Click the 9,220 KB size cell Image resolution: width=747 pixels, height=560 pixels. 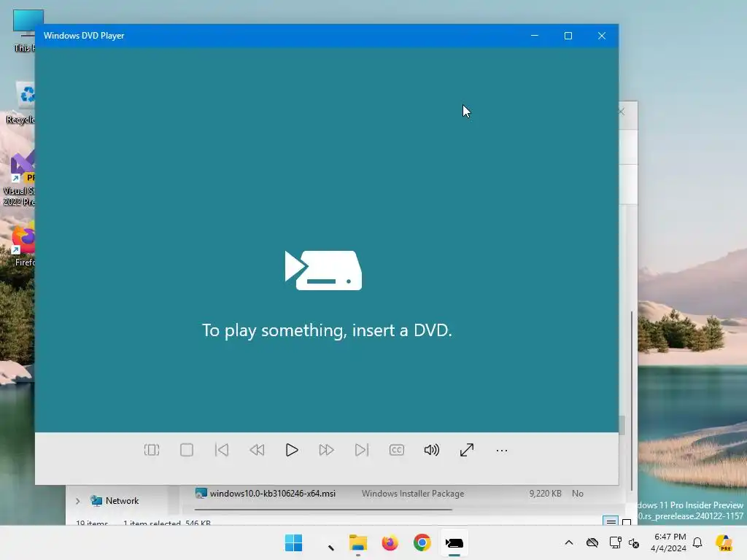545,494
